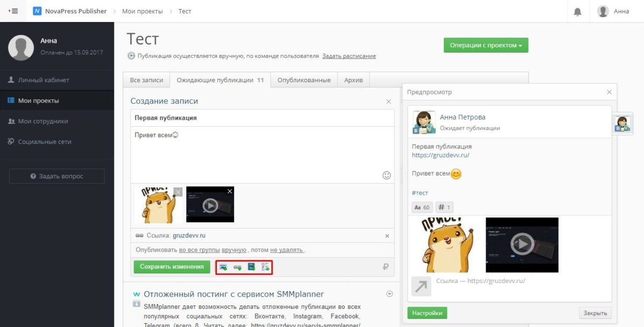Screen dimensions: 644x327
Task: Open the Архив tab
Action: click(x=354, y=80)
